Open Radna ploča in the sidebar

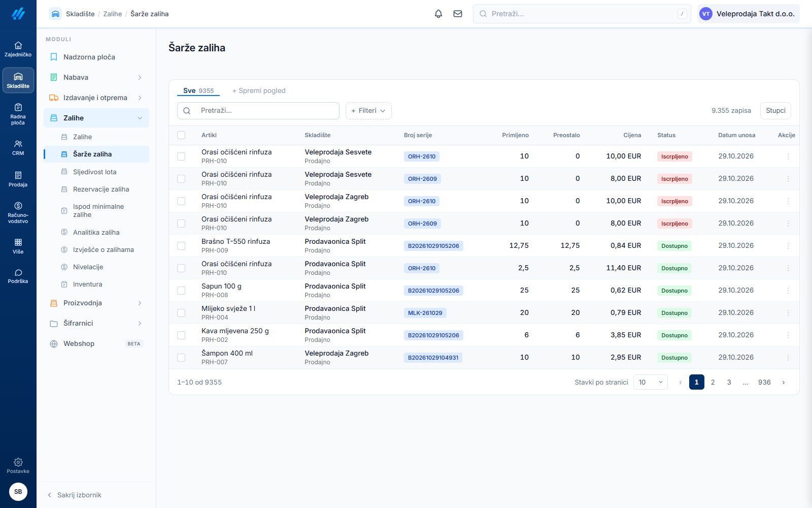[18, 114]
